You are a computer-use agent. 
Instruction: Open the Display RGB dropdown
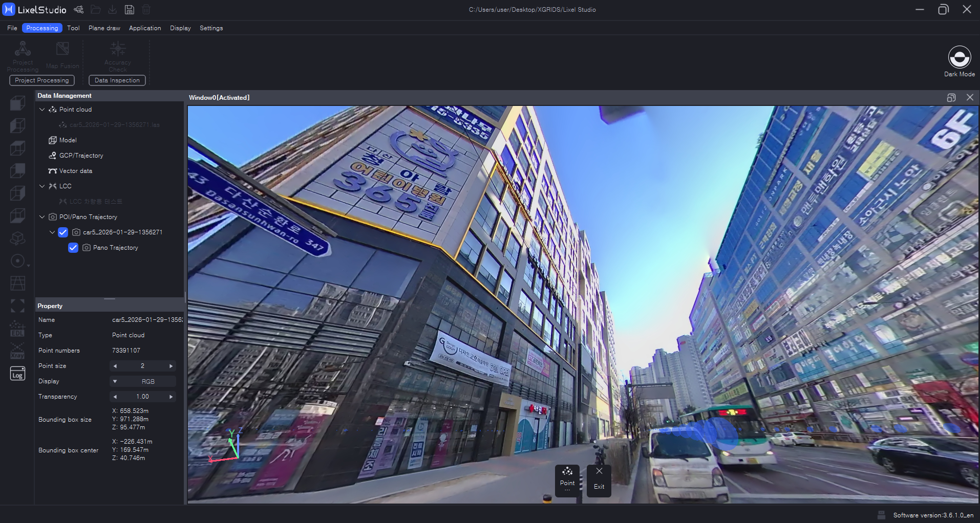click(x=143, y=381)
